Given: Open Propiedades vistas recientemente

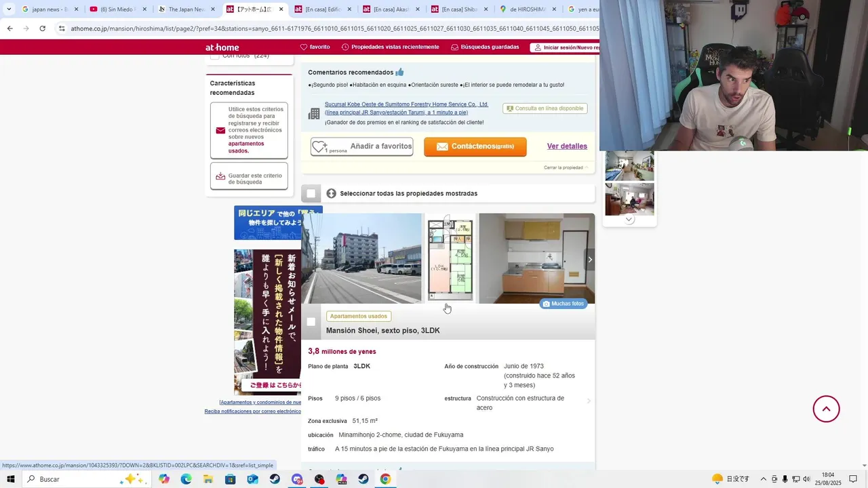Looking at the screenshot, I should (391, 47).
